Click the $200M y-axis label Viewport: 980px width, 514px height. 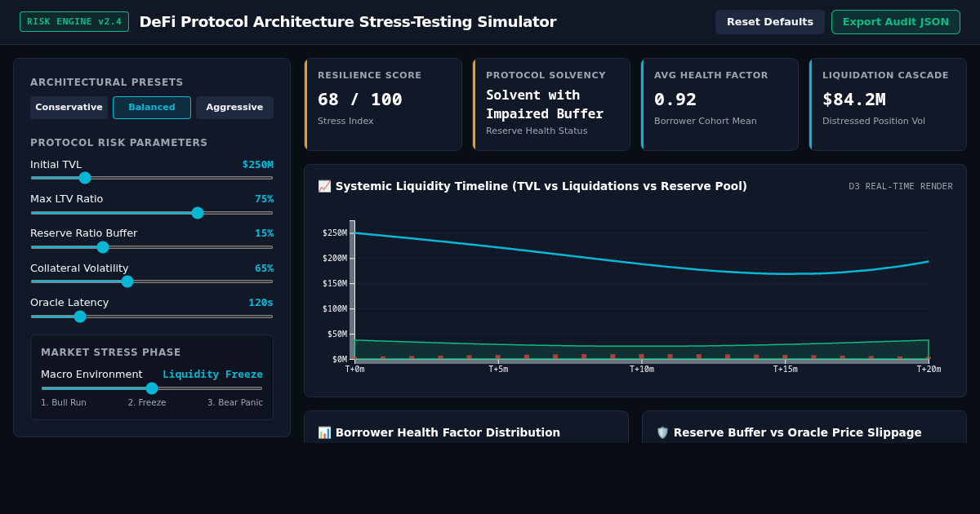pyautogui.click(x=335, y=259)
